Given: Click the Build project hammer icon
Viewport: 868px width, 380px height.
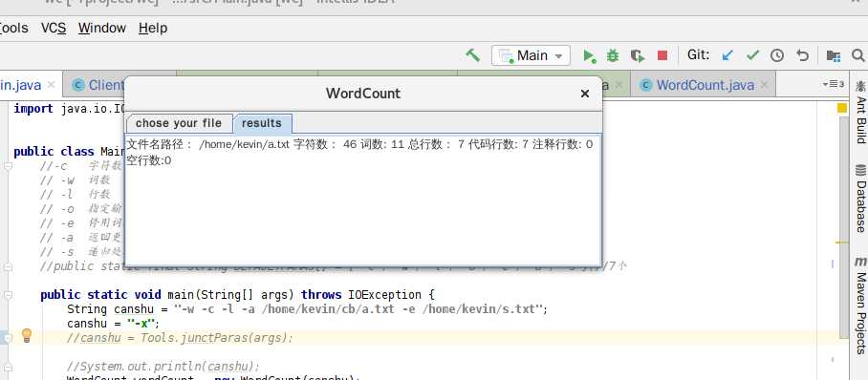Looking at the screenshot, I should (x=473, y=54).
